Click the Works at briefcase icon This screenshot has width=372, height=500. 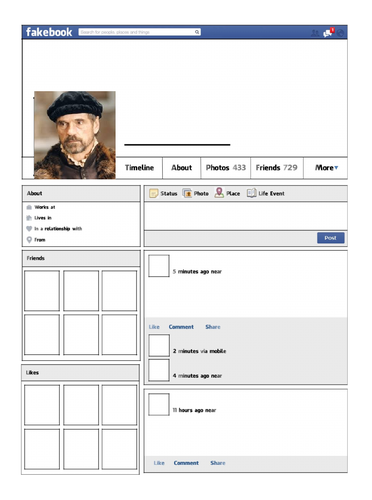click(29, 207)
